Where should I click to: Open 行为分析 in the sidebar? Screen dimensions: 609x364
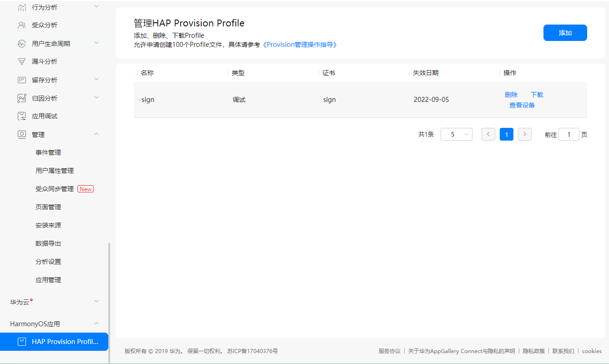point(45,7)
